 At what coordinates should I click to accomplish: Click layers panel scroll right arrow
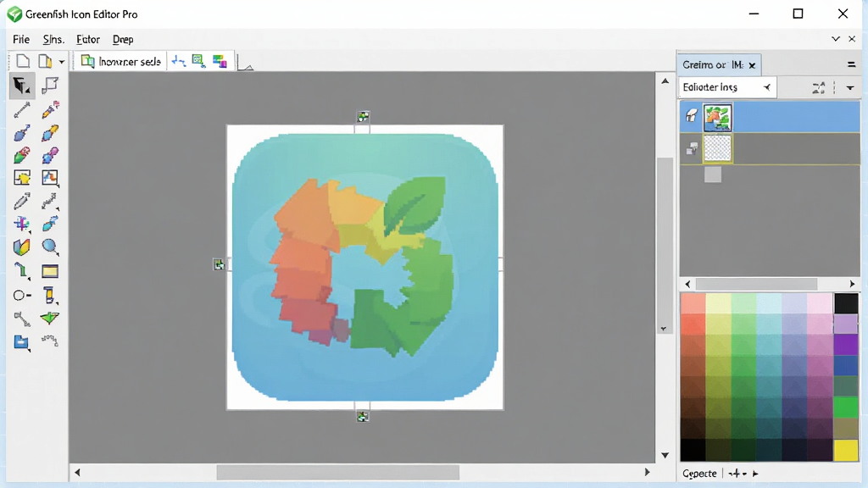(852, 284)
